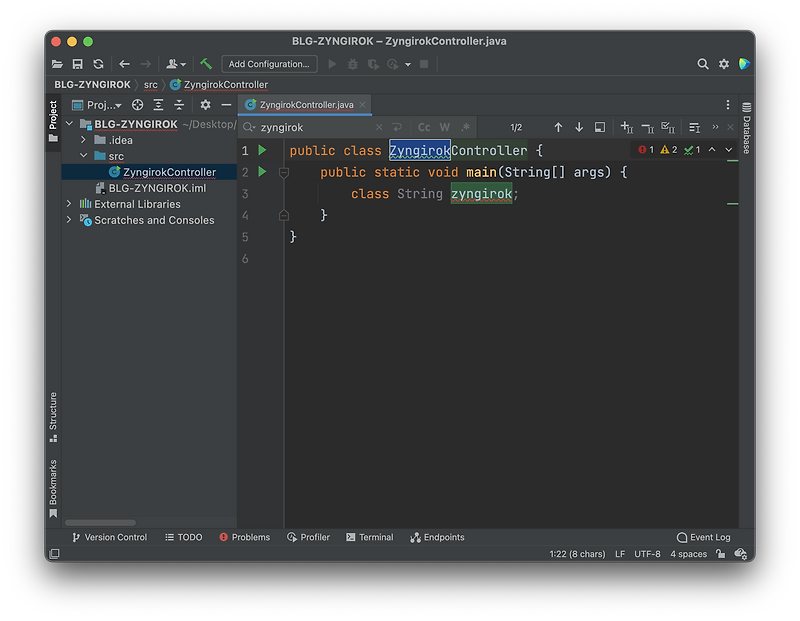Jump to the next search match arrow
This screenshot has height=621, width=800.
pos(577,128)
